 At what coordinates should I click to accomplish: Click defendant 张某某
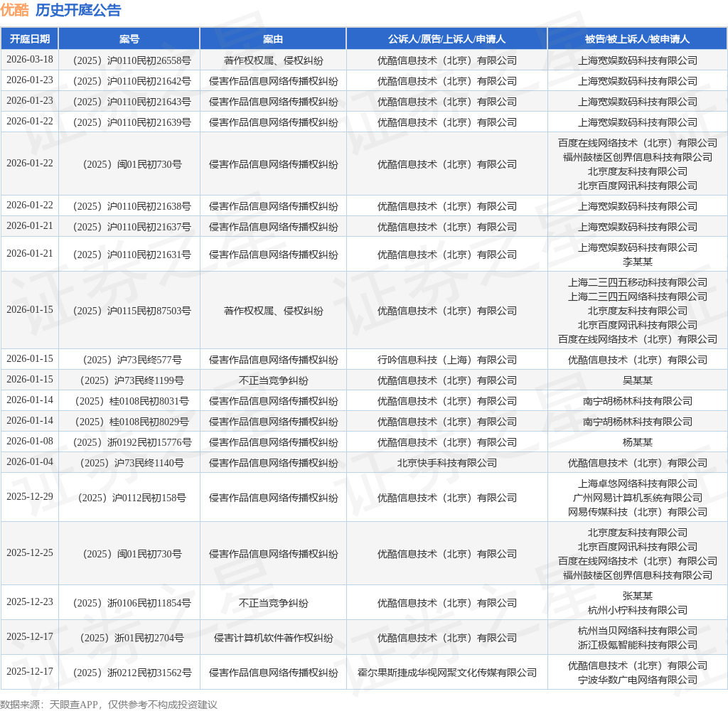tap(638, 596)
